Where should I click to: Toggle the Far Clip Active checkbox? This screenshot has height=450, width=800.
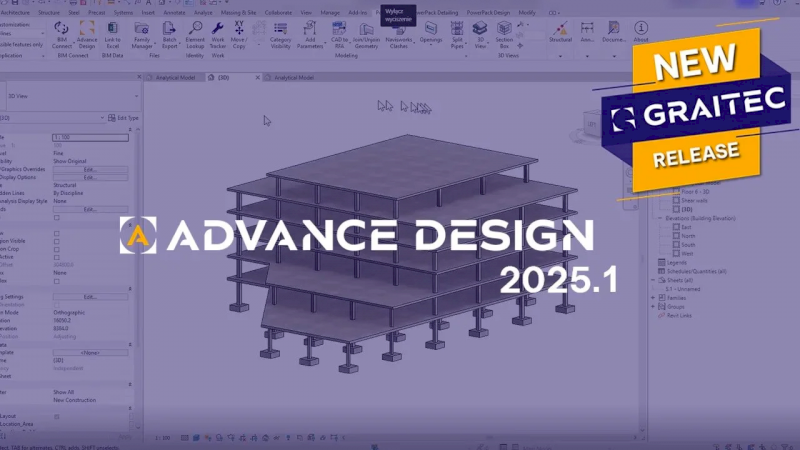tap(57, 258)
